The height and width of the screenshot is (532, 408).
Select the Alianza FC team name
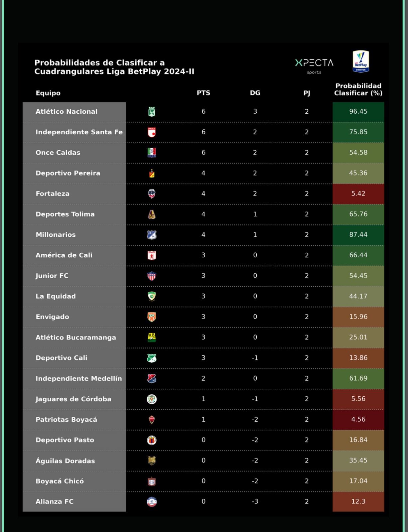55,502
